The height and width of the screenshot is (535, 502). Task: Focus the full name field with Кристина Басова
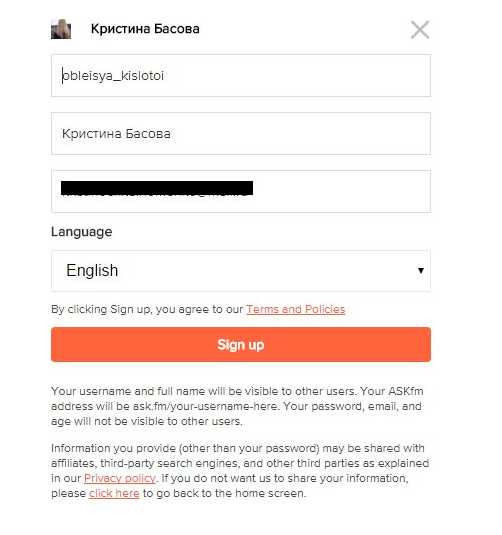pyautogui.click(x=241, y=133)
